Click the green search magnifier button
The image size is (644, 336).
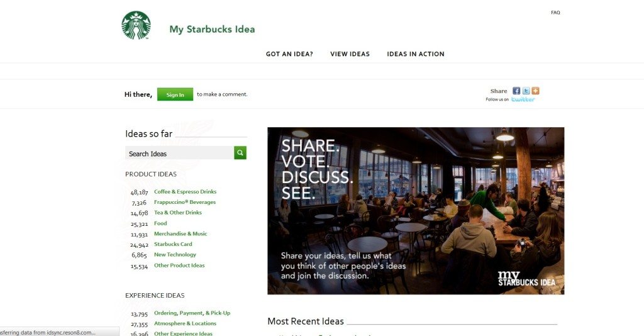(240, 153)
